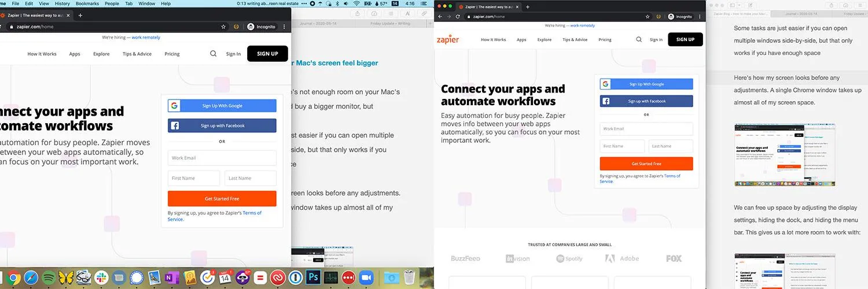Open first screenshot thumbnail in right notes window
868x289 pixels.
[x=784, y=154]
